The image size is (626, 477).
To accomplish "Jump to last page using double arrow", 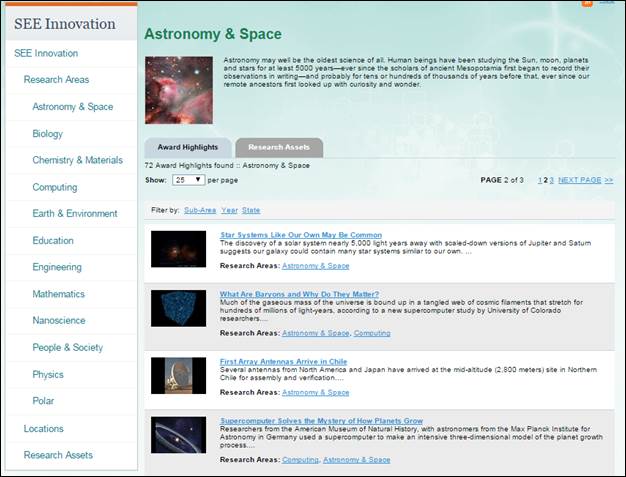I will click(608, 180).
